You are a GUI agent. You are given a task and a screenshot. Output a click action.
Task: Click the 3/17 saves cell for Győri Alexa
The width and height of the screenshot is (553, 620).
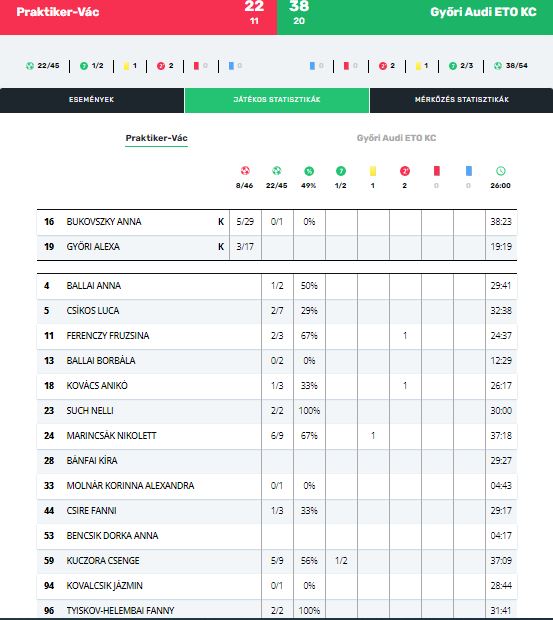[245, 247]
